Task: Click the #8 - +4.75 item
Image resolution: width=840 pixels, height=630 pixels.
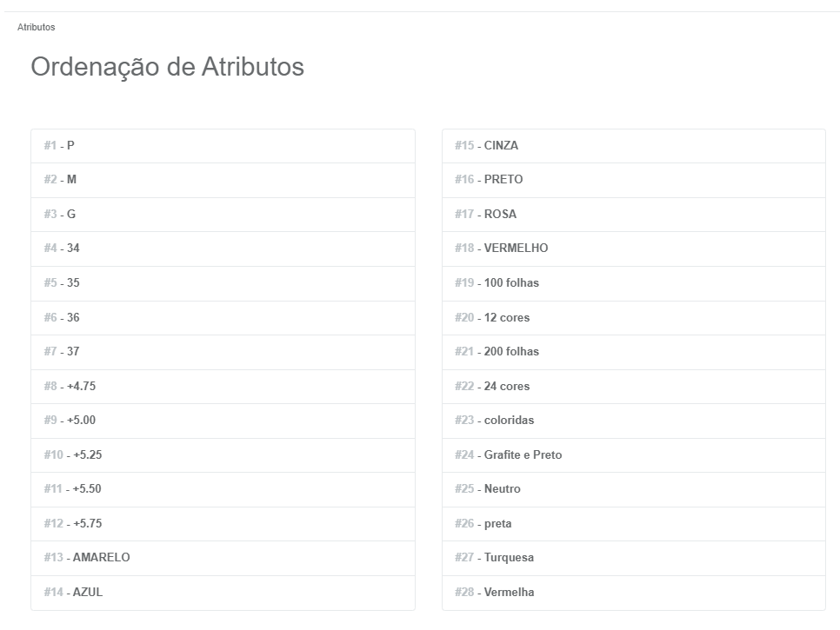Action: 223,387
